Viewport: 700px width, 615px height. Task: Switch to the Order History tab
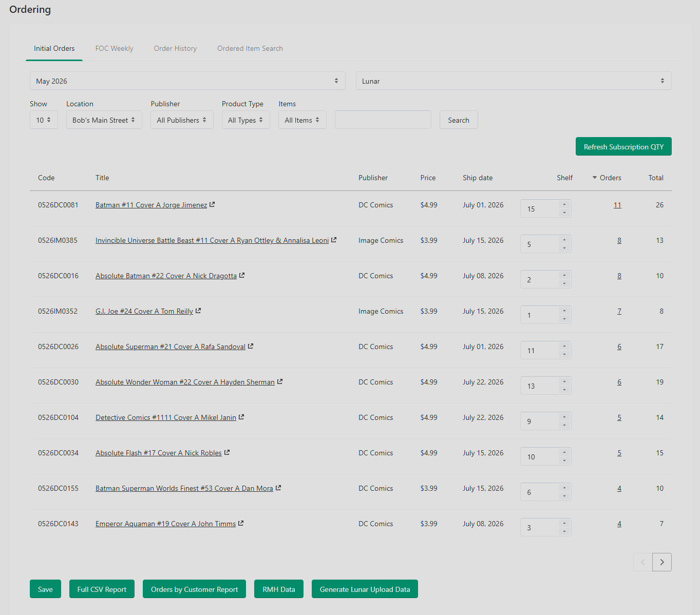pyautogui.click(x=175, y=48)
